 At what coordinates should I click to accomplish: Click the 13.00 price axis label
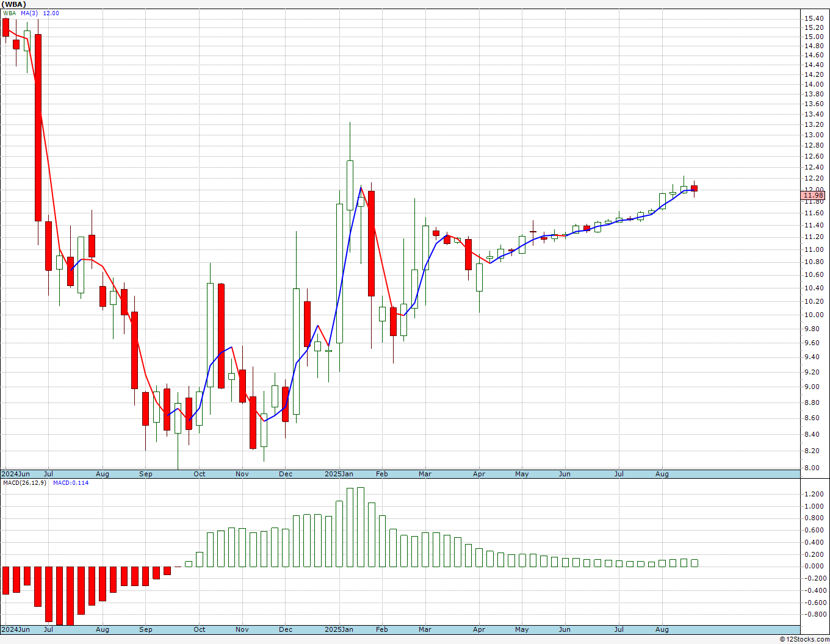814,135
